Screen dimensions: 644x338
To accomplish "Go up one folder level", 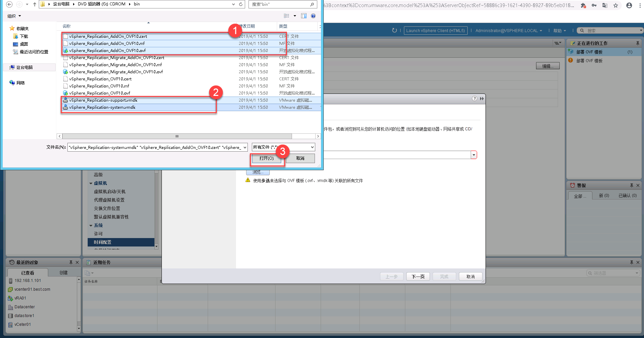I will pyautogui.click(x=34, y=4).
